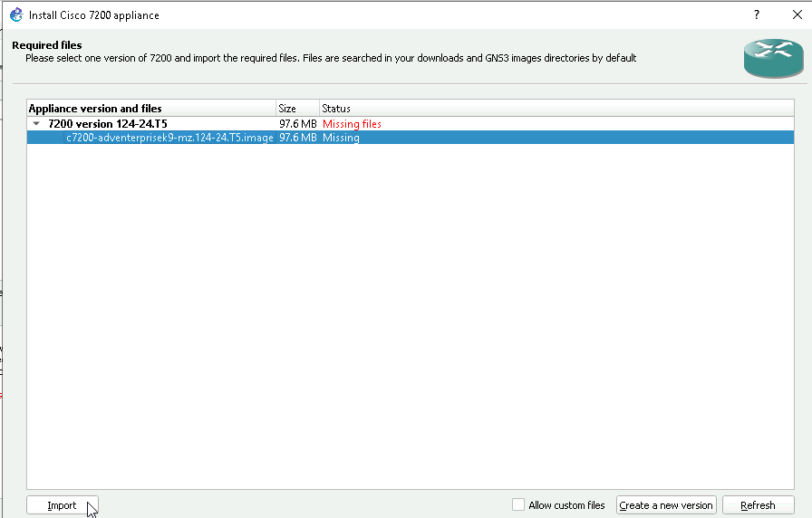Click the Cisco router icon

[x=774, y=58]
